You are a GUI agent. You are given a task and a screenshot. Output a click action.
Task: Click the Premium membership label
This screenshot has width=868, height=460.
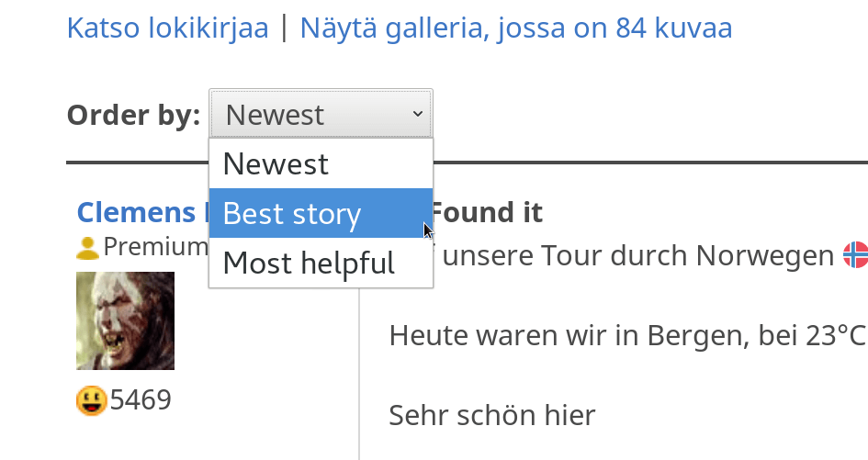(155, 247)
